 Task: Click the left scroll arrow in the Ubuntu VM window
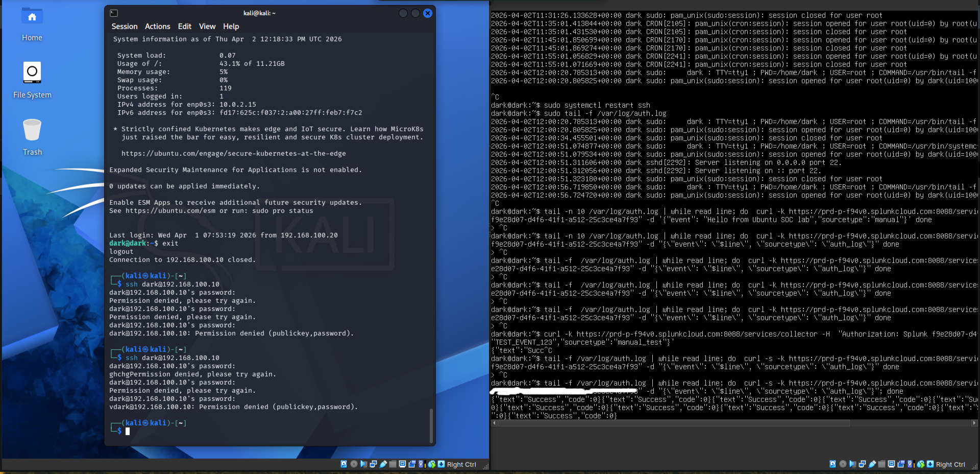click(x=494, y=423)
